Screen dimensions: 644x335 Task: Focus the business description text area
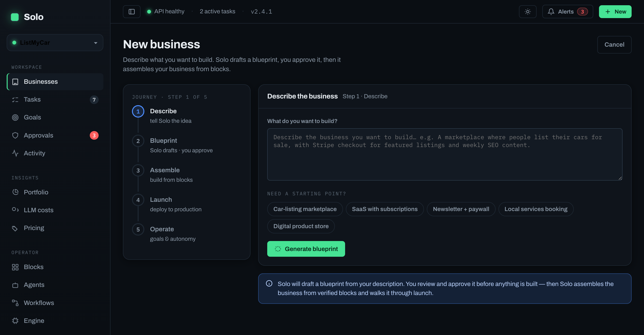pos(445,154)
